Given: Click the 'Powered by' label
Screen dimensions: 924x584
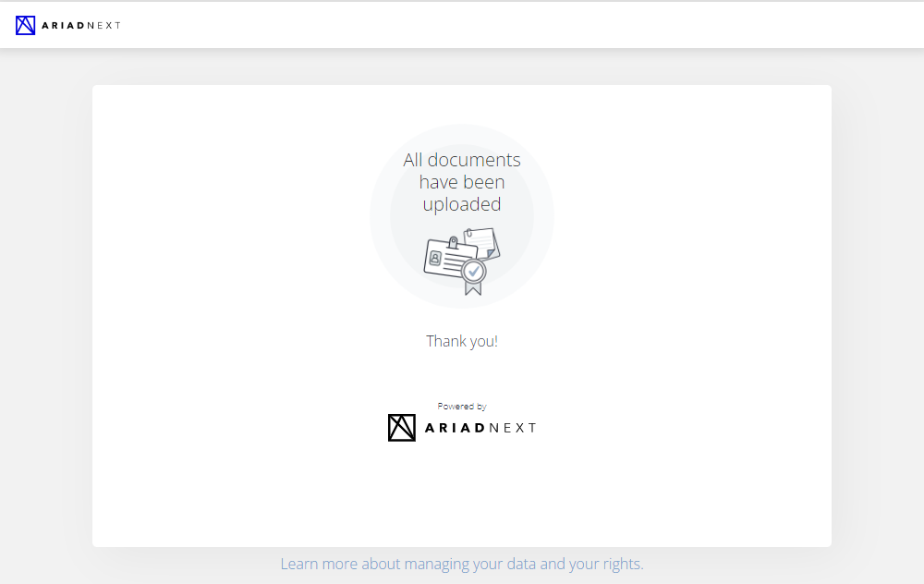Looking at the screenshot, I should [x=462, y=406].
